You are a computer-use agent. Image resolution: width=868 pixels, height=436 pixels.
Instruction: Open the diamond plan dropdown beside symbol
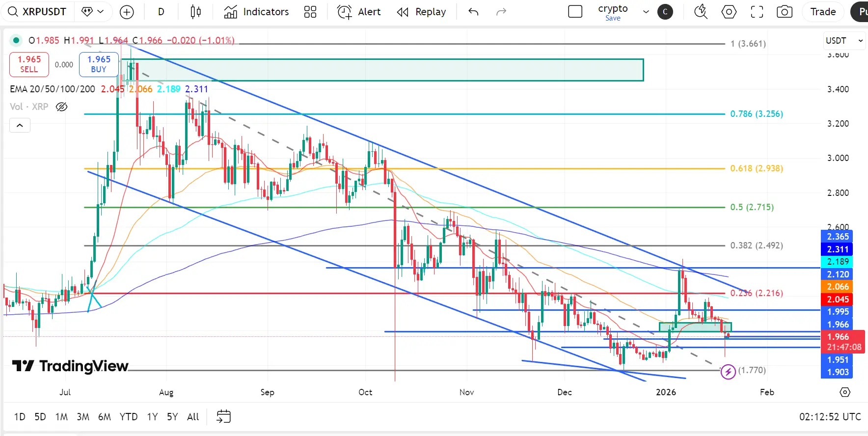pyautogui.click(x=93, y=12)
